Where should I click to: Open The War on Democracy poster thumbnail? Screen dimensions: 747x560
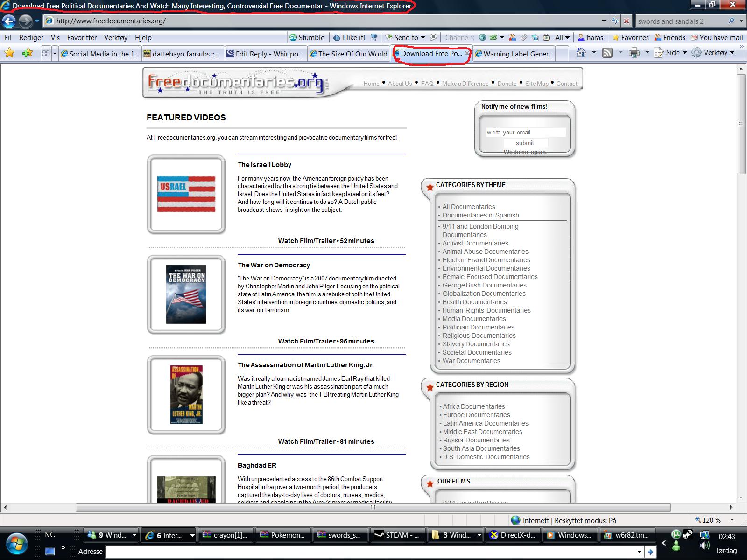pos(186,294)
